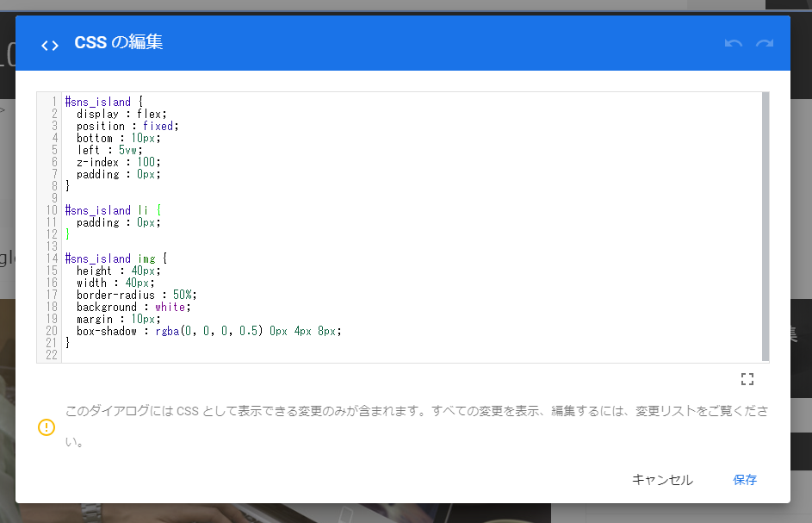
Task: Click the '#sns_island img {' selector
Action: tap(115, 258)
